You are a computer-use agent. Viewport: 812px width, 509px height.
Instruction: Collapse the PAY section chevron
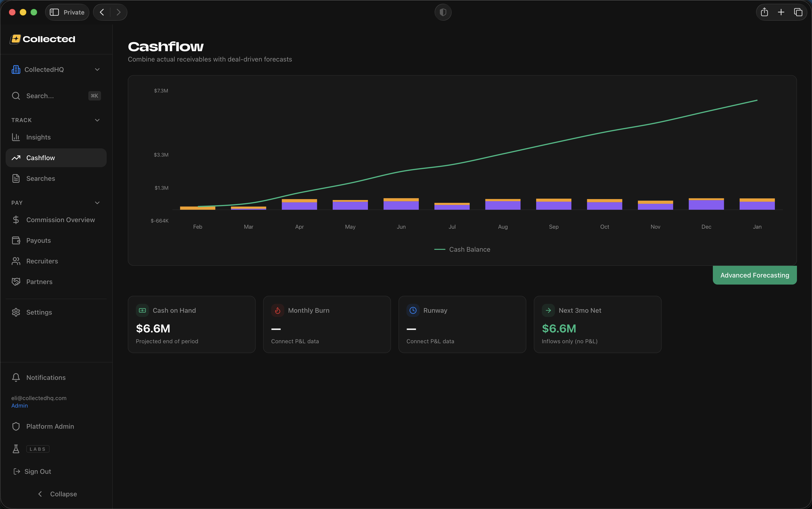point(97,203)
